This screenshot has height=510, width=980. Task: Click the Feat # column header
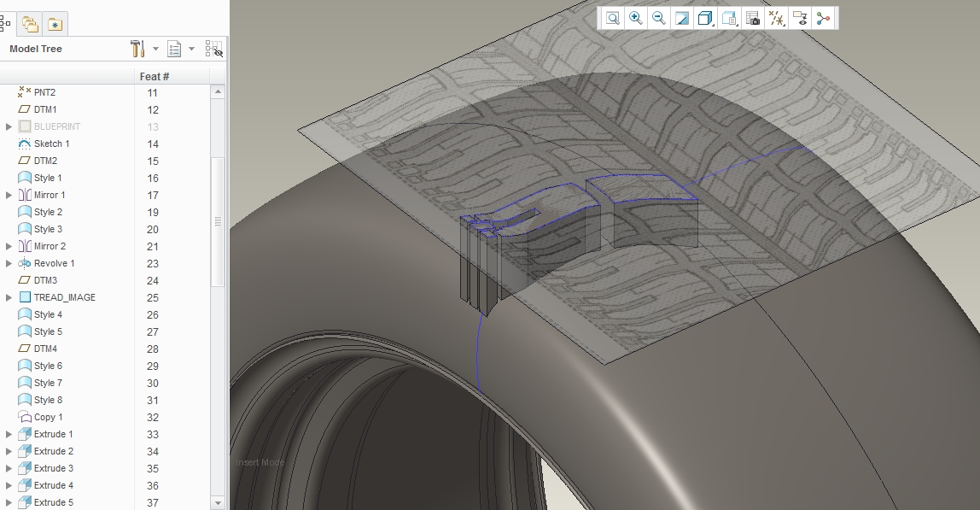(x=154, y=76)
